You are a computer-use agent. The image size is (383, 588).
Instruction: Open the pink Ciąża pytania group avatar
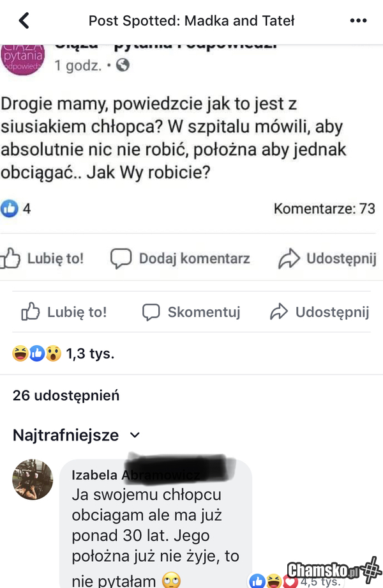click(22, 59)
